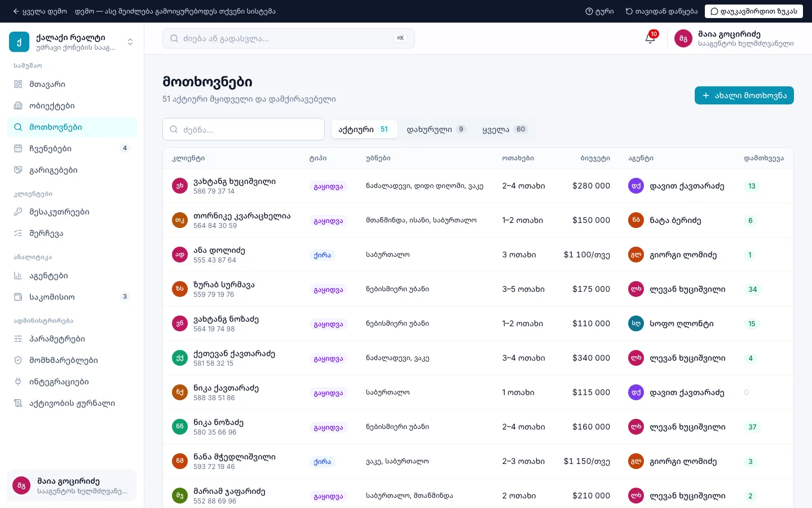812x508 pixels.
Task: Open მაია გოცირიძე profile menu in header
Action: [x=734, y=38]
